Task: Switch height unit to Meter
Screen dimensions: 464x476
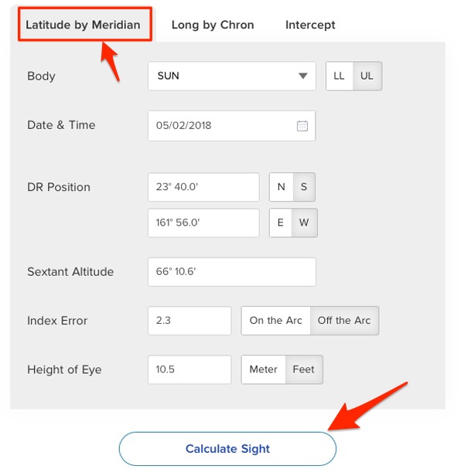Action: (264, 369)
